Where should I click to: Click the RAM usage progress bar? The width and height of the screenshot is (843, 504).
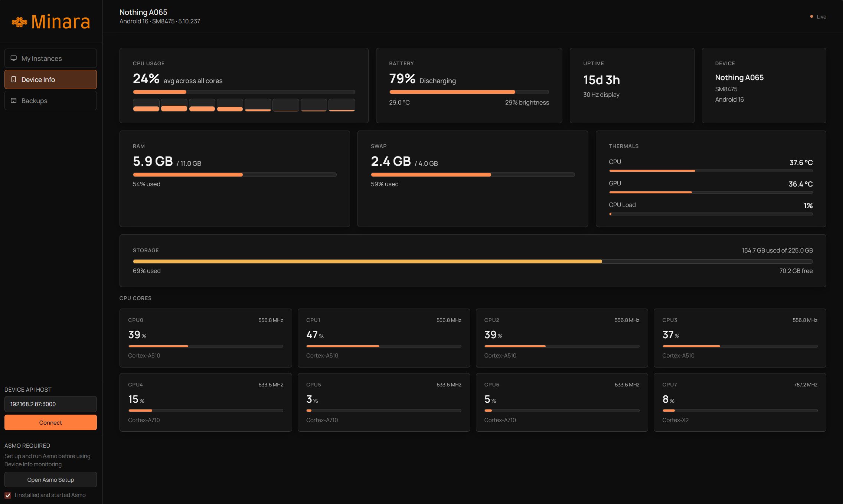click(235, 175)
